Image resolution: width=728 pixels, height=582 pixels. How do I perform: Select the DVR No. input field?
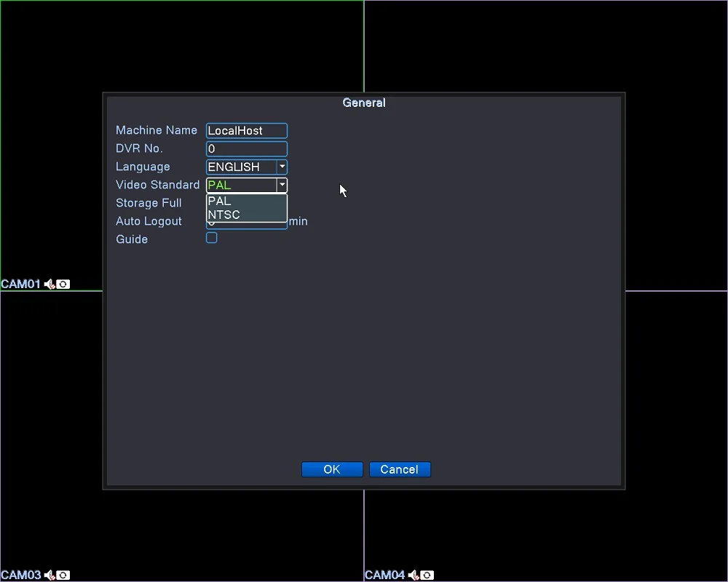coord(247,148)
